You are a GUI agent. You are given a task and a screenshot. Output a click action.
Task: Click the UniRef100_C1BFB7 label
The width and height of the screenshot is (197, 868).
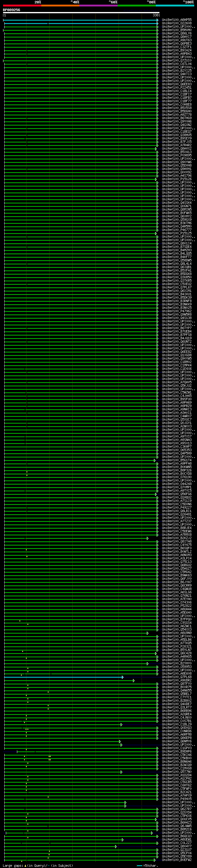(177, 98)
